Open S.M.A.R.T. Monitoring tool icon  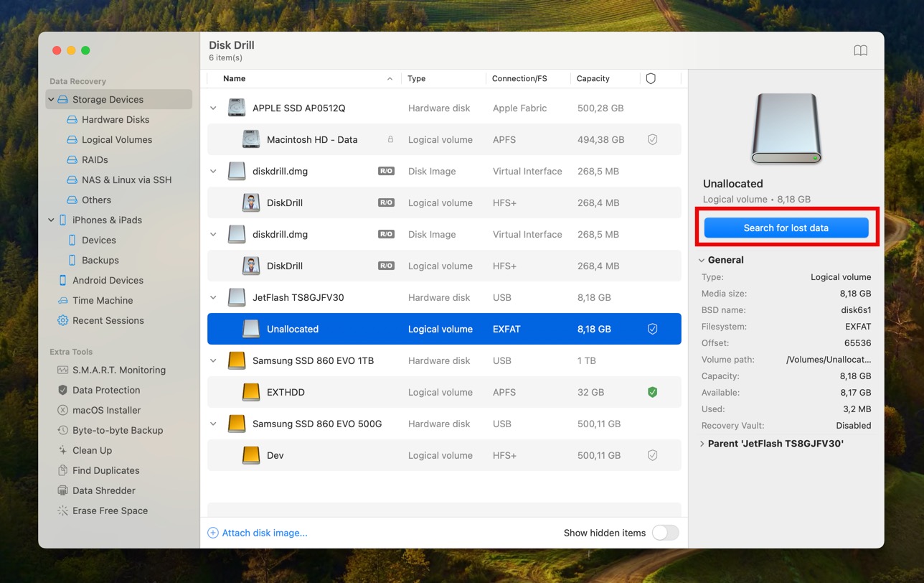[62, 370]
